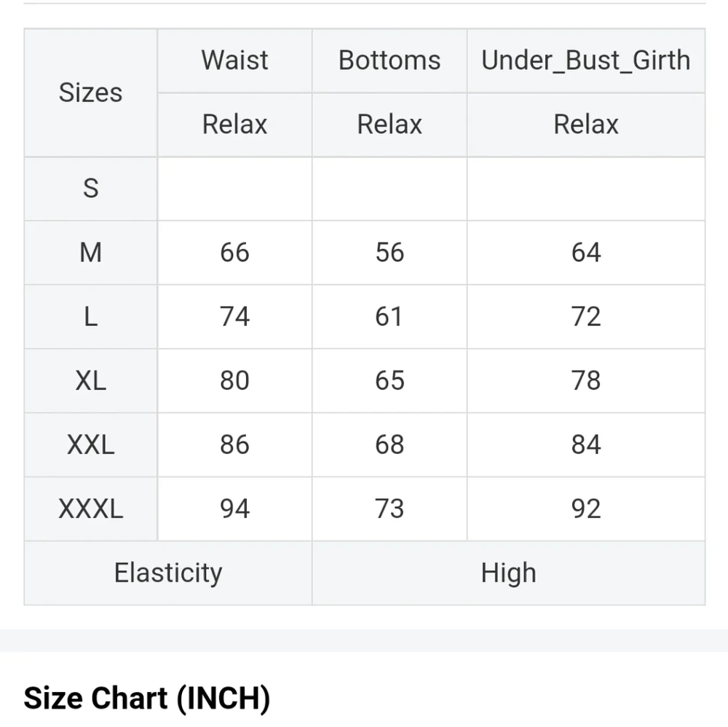The width and height of the screenshot is (728, 727).
Task: Click under bust value 92 for XXXL
Action: click(585, 508)
